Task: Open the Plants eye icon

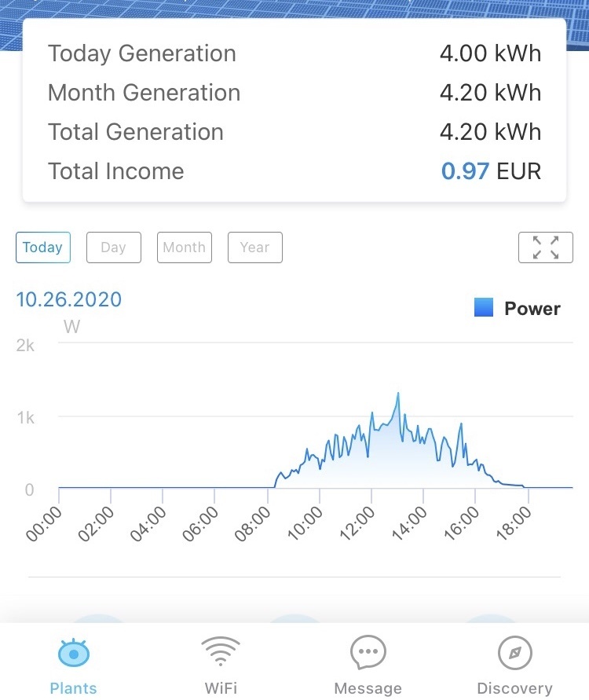Action: click(74, 652)
